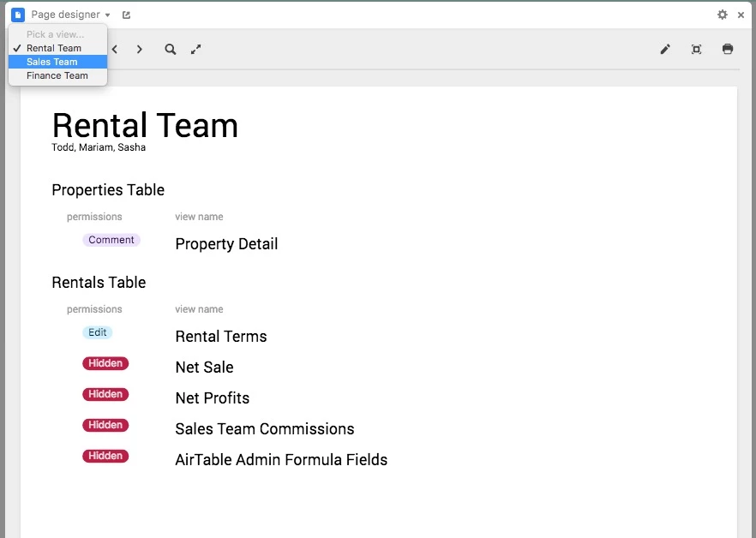Click the Hidden badge beside Net Profits
The image size is (756, 538).
click(x=105, y=394)
